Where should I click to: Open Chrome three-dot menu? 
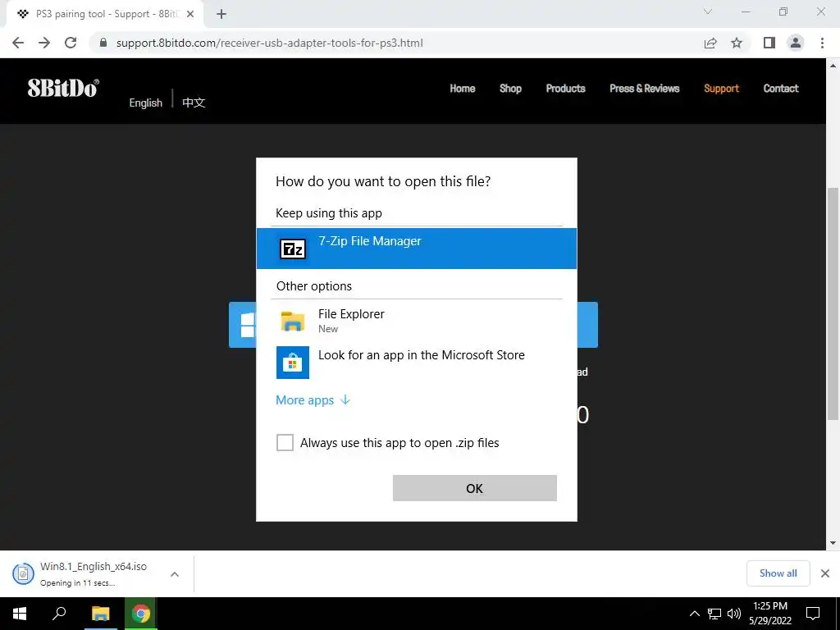[822, 43]
